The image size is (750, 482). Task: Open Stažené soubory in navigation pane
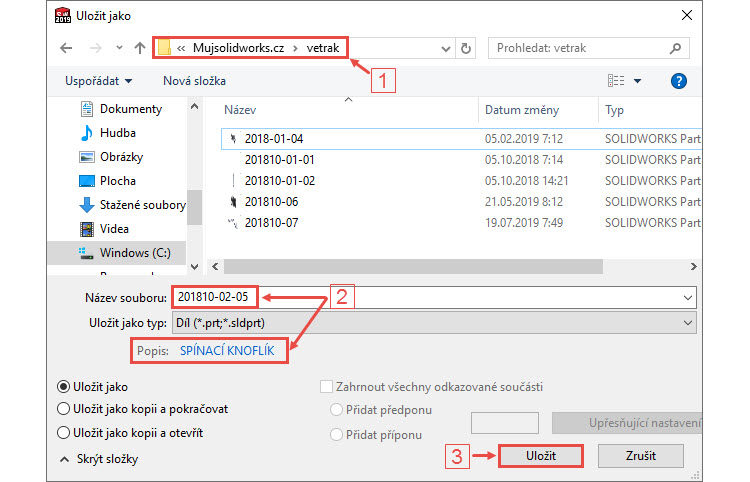click(141, 205)
